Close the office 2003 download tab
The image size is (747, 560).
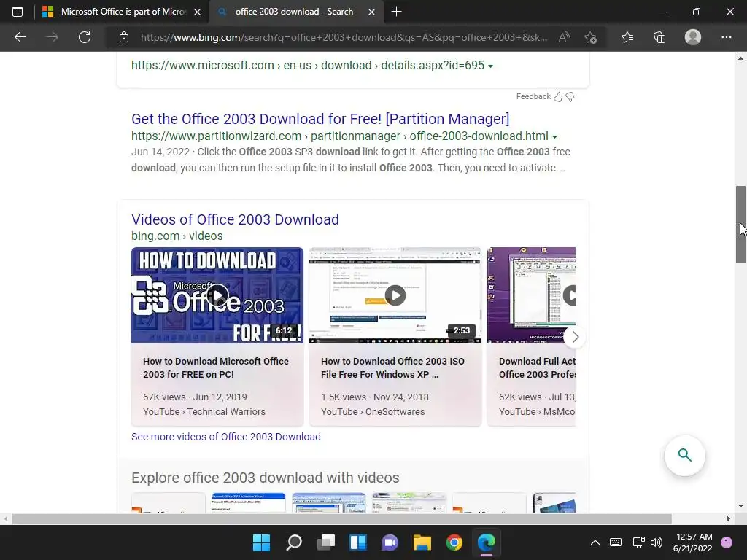371,12
